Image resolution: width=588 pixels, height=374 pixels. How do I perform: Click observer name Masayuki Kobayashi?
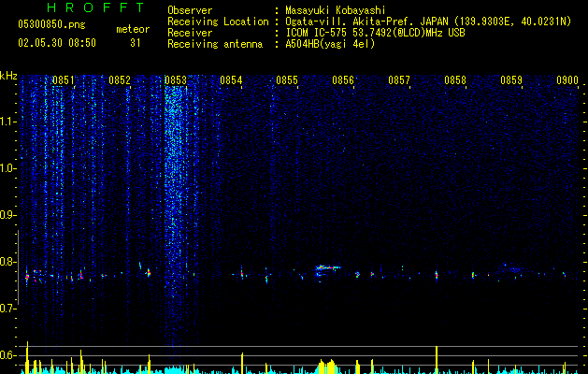336,10
